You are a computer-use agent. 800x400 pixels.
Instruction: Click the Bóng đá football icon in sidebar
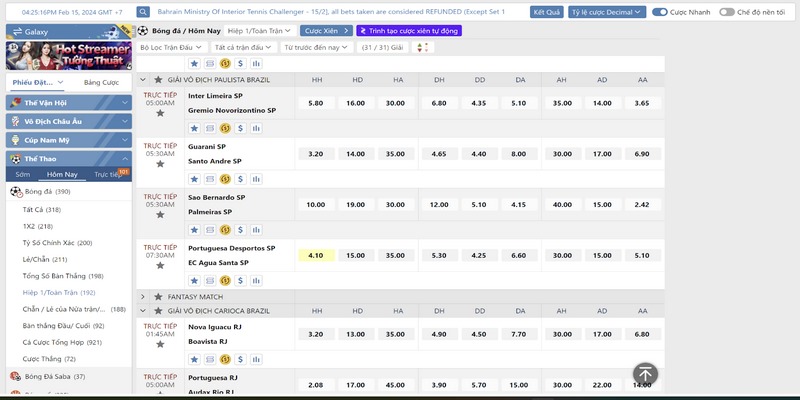16,192
